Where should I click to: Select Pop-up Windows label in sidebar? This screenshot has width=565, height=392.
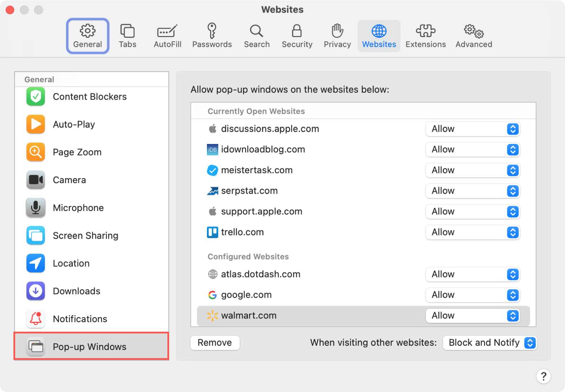point(89,347)
